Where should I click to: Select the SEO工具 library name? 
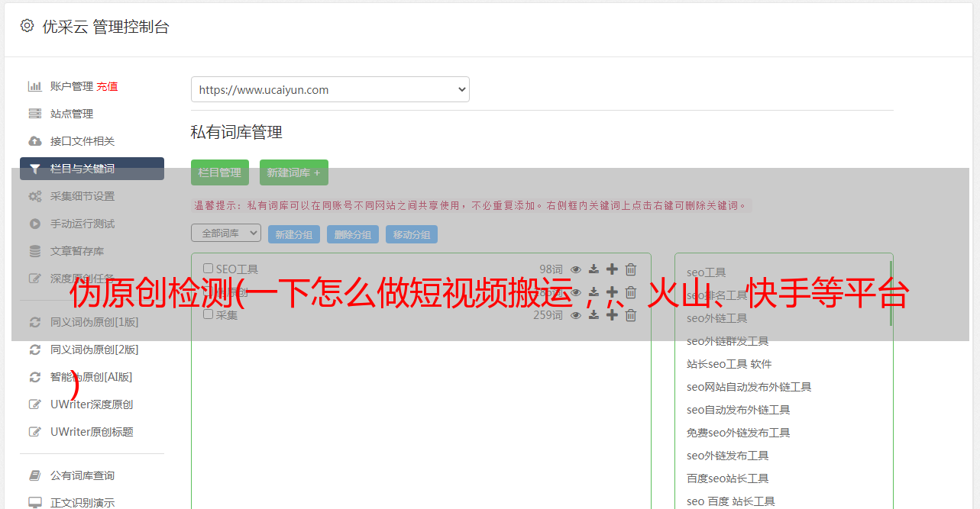coord(237,269)
